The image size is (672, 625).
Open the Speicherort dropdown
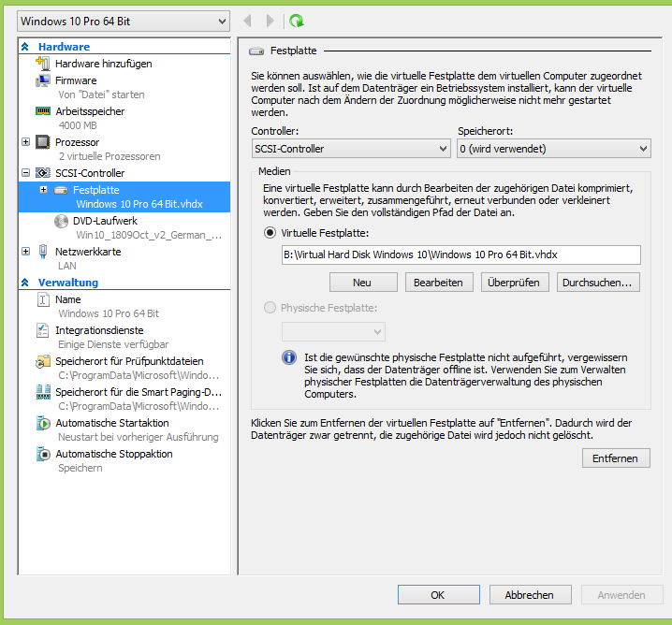point(554,149)
